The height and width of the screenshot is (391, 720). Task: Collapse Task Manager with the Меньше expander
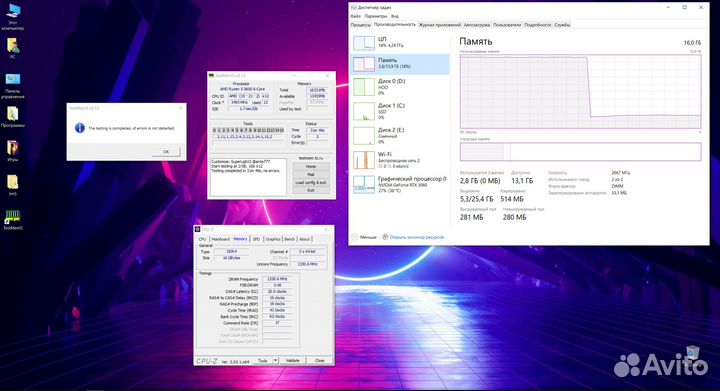[364, 237]
